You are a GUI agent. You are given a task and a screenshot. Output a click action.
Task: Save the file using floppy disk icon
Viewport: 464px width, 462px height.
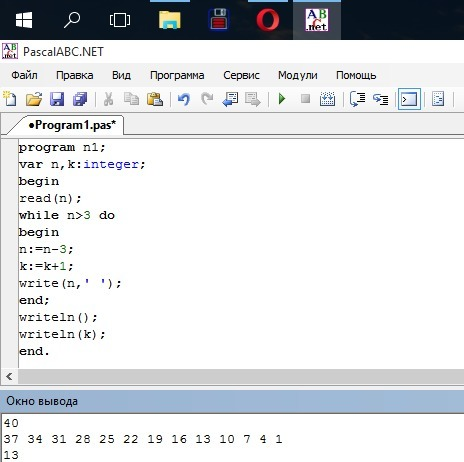pos(57,99)
